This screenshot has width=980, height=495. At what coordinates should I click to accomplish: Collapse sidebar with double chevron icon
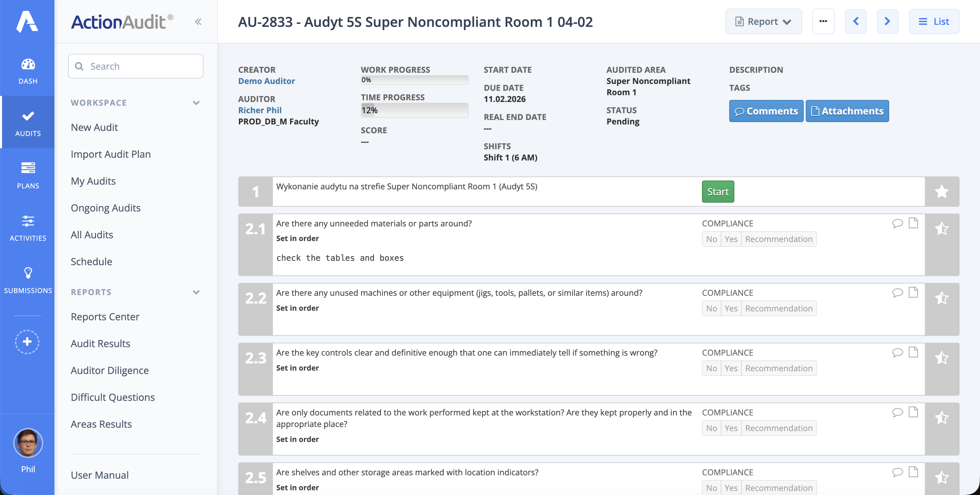tap(198, 22)
